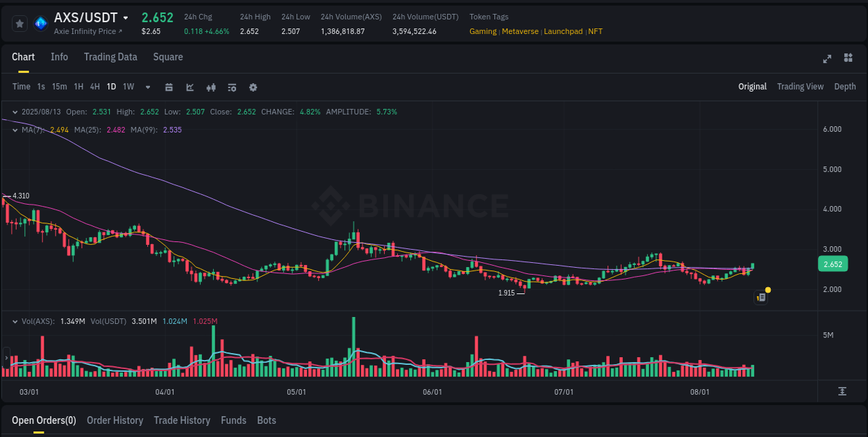Open the date range picker icon

[169, 87]
